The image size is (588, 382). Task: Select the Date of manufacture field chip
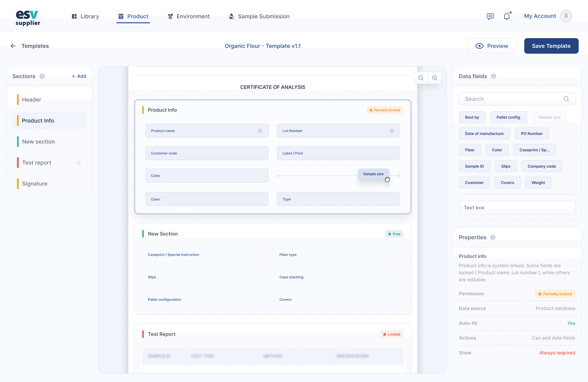pyautogui.click(x=484, y=133)
